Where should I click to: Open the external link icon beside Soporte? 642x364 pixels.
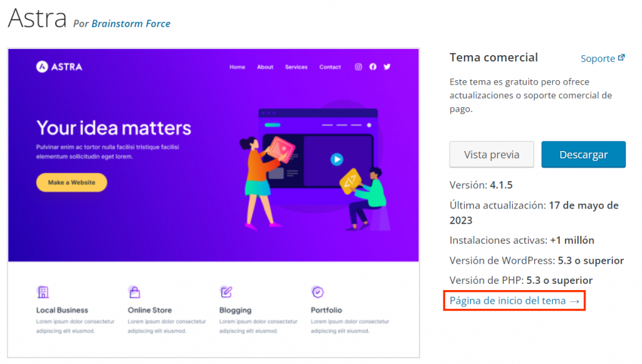pyautogui.click(x=622, y=56)
